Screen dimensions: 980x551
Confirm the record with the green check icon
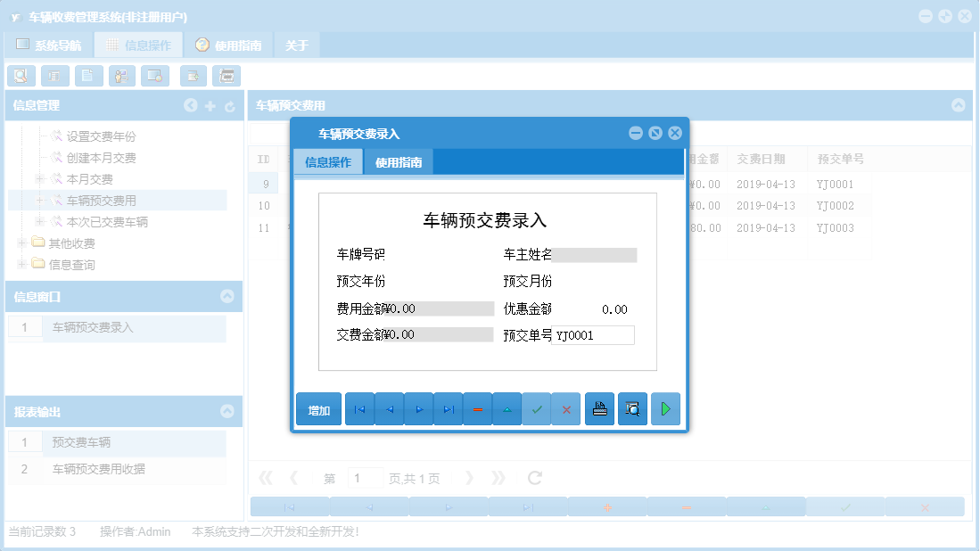537,408
